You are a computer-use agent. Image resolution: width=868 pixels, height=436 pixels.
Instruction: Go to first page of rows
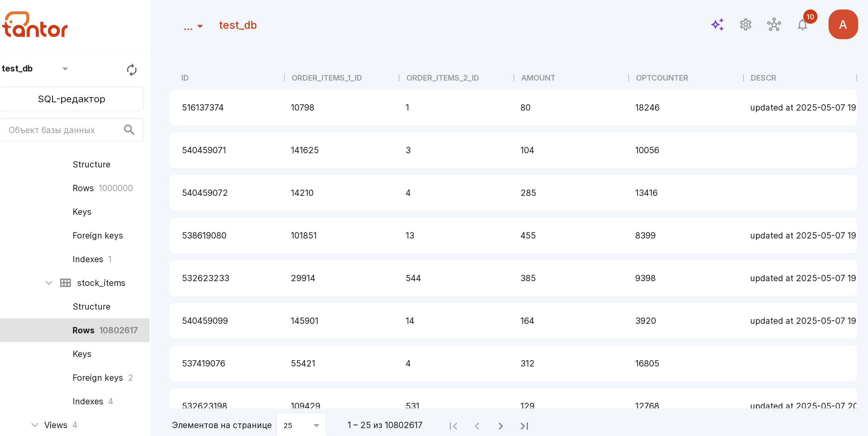point(453,426)
